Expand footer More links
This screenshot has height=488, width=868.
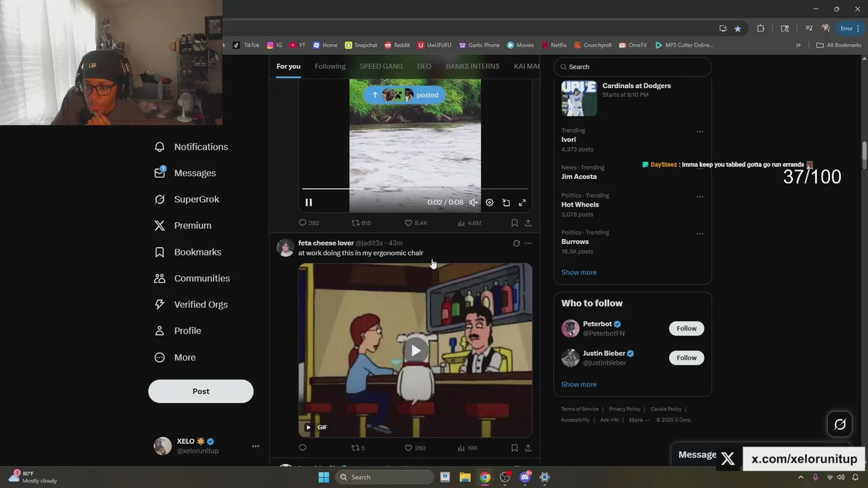point(639,420)
